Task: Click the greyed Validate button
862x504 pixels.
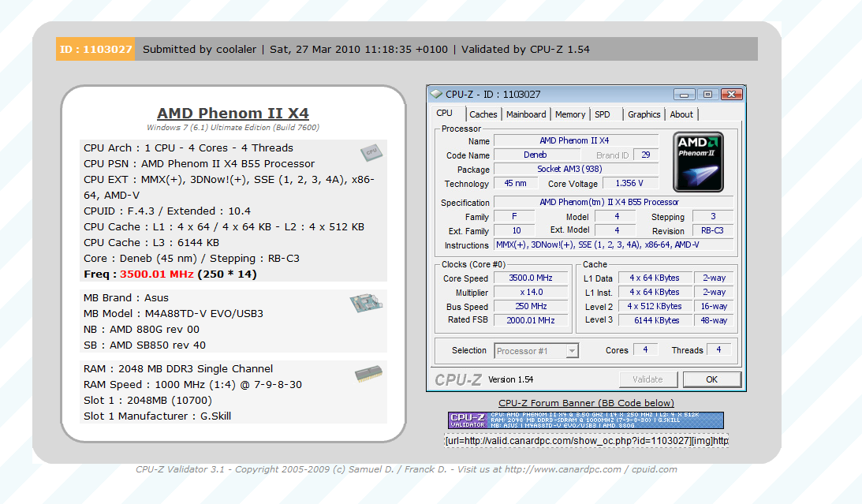Action: (647, 379)
